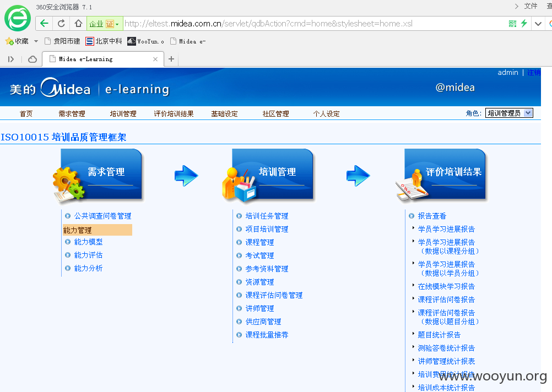
Task: Open 考试管理 link
Action: click(260, 255)
